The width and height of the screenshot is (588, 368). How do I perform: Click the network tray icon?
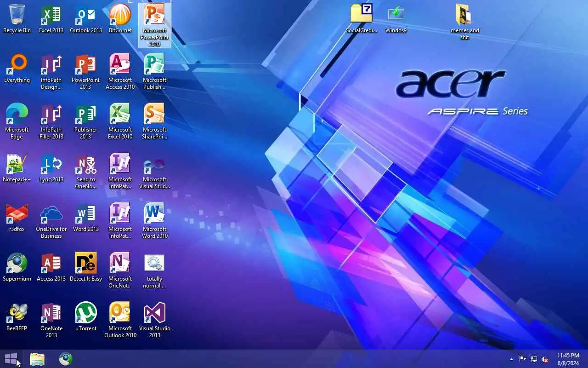click(534, 359)
